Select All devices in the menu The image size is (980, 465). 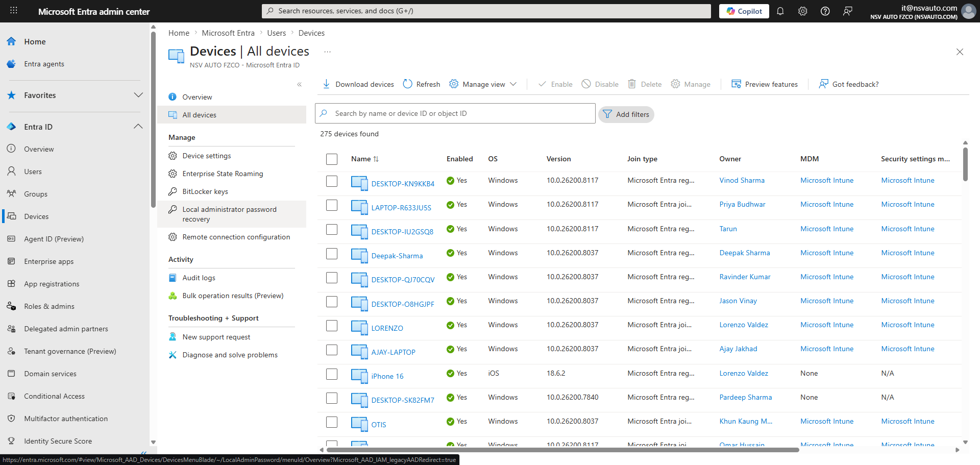tap(232, 115)
